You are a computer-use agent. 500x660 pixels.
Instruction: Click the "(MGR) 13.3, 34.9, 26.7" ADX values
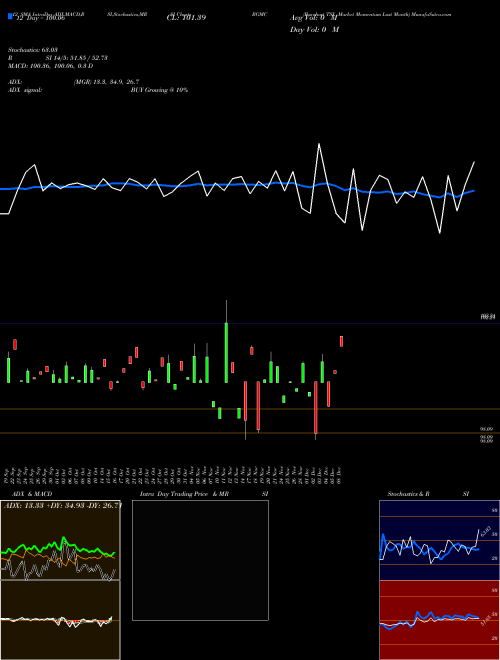click(106, 82)
